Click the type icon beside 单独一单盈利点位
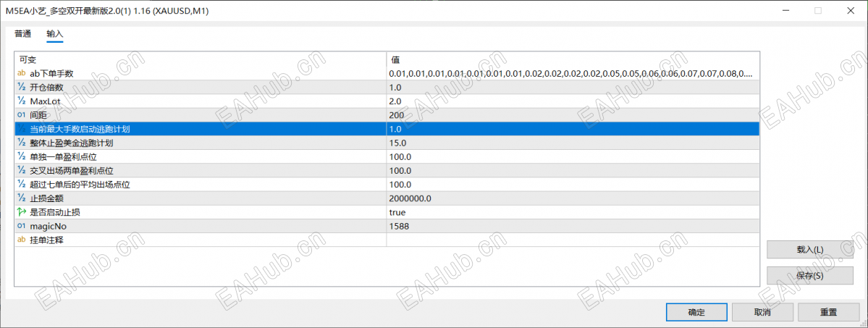Viewport: 868px width, 328px height. tap(22, 157)
